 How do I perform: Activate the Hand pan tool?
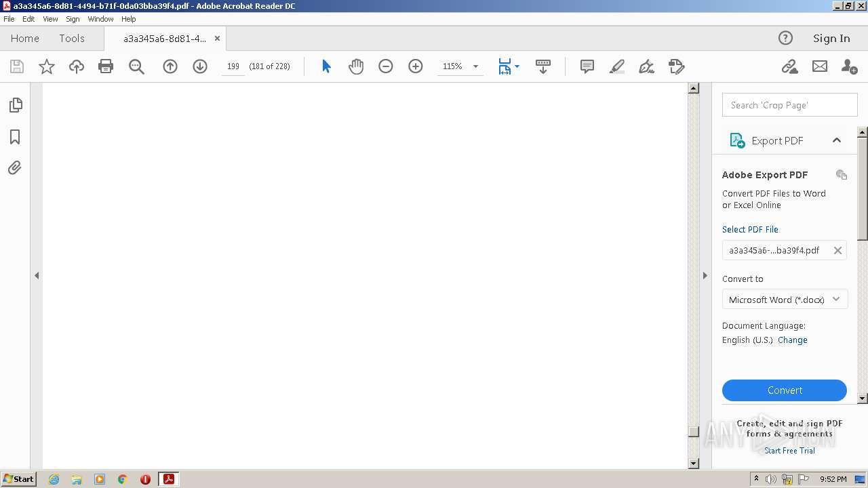(356, 66)
